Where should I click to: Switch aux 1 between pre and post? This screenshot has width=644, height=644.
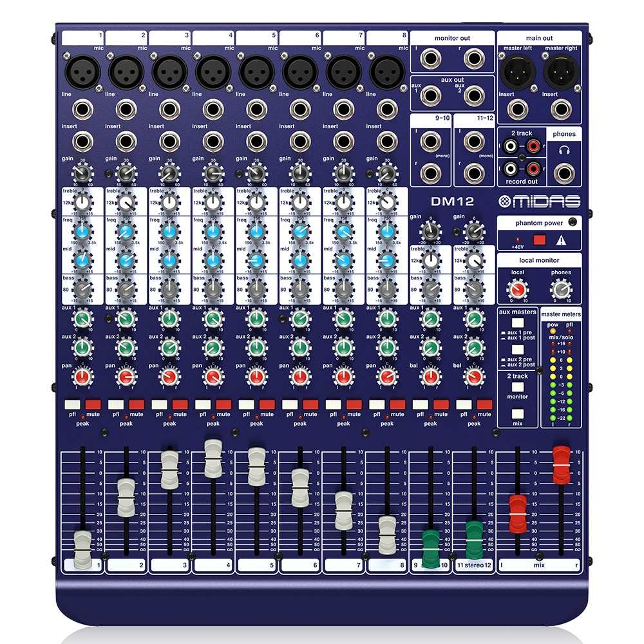click(x=518, y=323)
